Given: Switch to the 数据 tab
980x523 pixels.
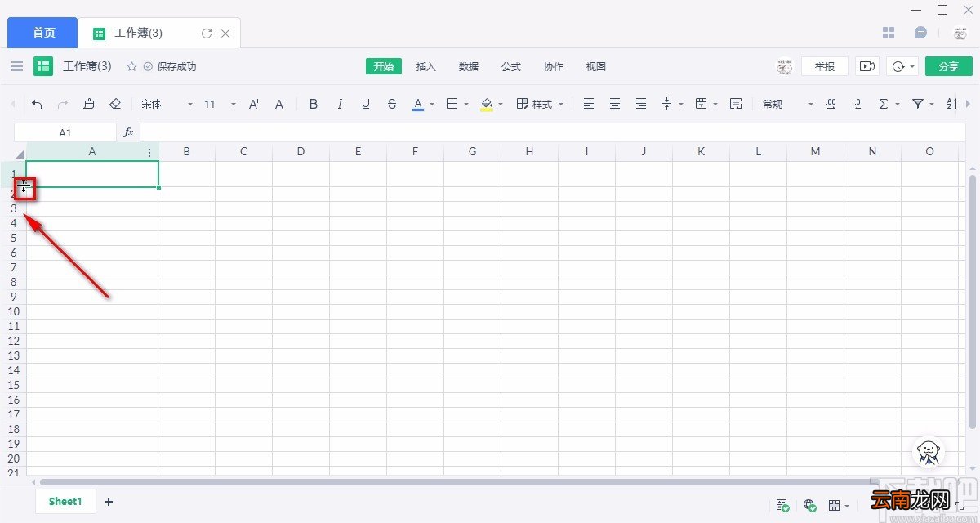Looking at the screenshot, I should click(469, 66).
